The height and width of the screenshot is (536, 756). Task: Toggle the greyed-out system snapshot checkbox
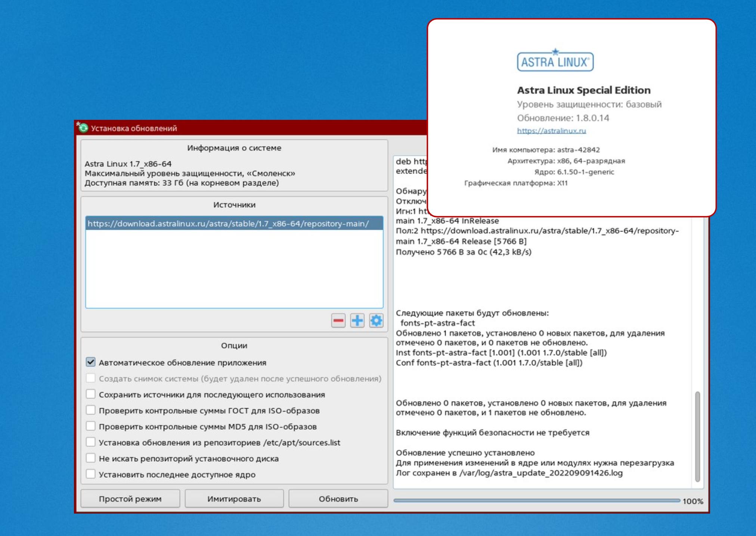(91, 378)
